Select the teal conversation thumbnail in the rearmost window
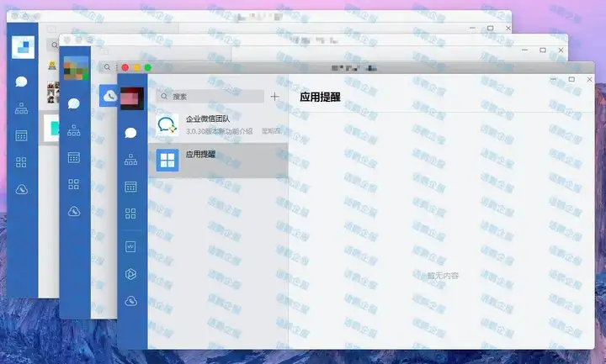This screenshot has width=606, height=364. 52,129
